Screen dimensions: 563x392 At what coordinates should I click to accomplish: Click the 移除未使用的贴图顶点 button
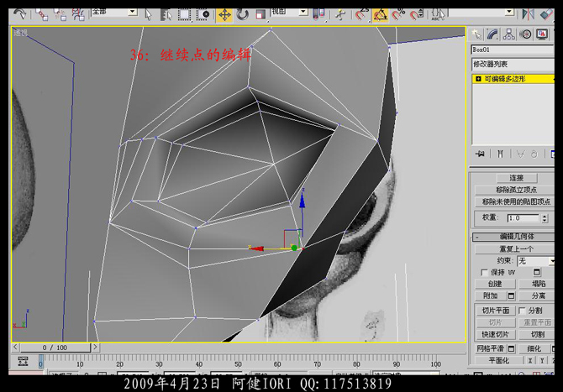coord(516,201)
